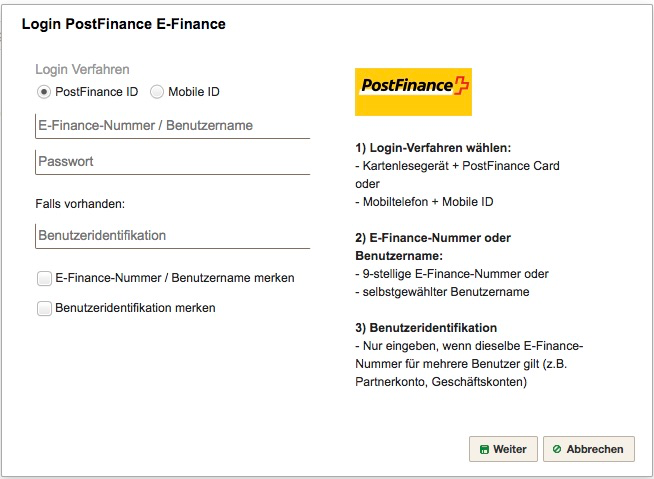Enable E-Finance-Nummer / Benutzername merken checkbox
This screenshot has width=654, height=479.
point(44,278)
